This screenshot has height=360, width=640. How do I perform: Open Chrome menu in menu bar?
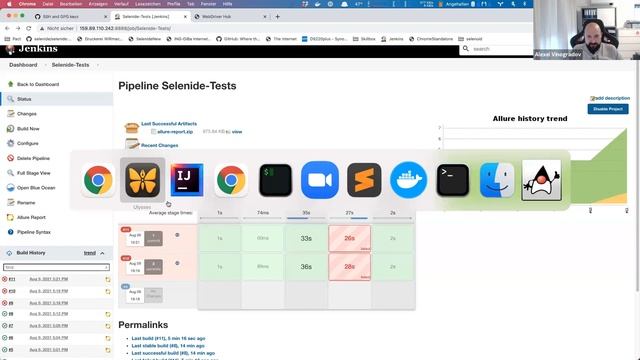(x=27, y=4)
